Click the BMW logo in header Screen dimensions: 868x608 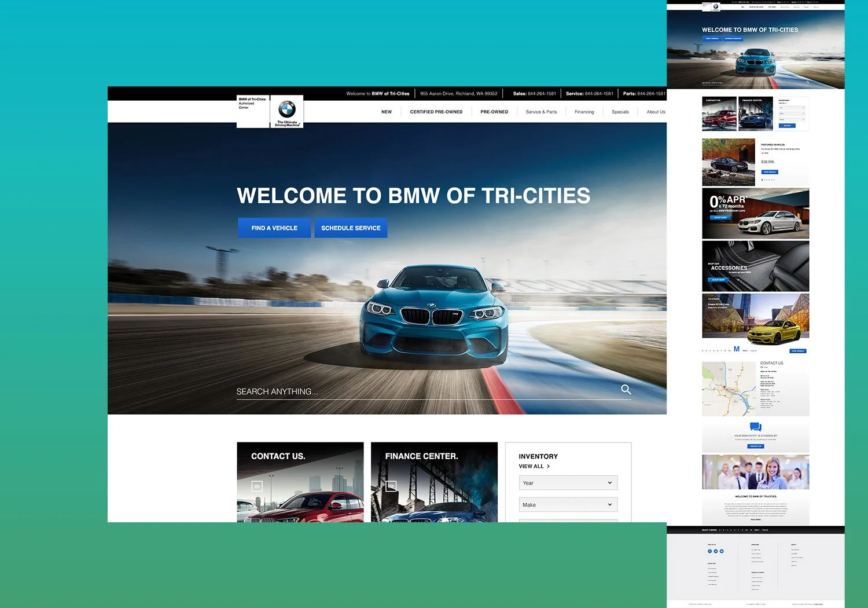(287, 111)
